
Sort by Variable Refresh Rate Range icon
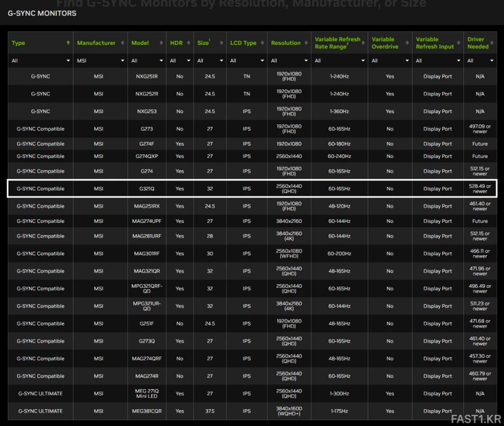pyautogui.click(x=363, y=43)
